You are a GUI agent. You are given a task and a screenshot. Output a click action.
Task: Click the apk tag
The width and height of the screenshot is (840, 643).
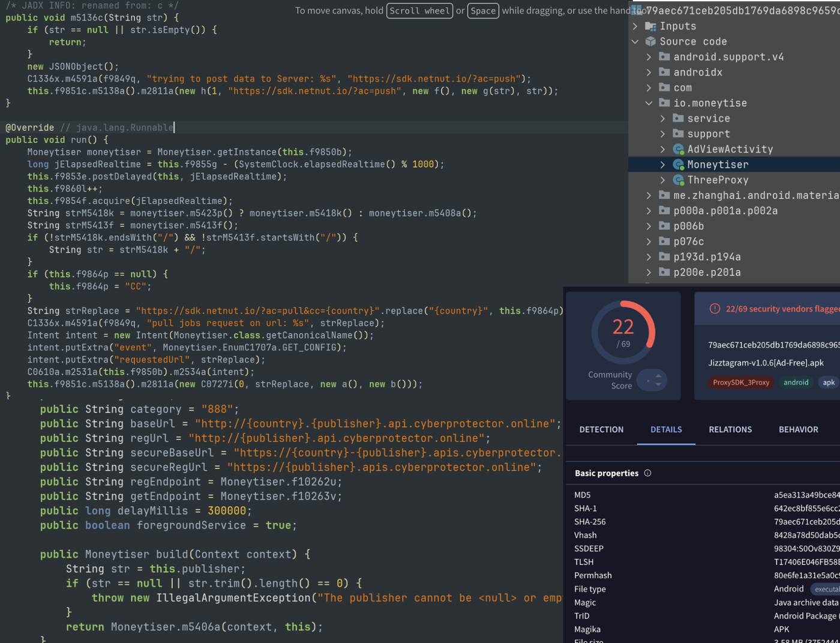pyautogui.click(x=829, y=382)
